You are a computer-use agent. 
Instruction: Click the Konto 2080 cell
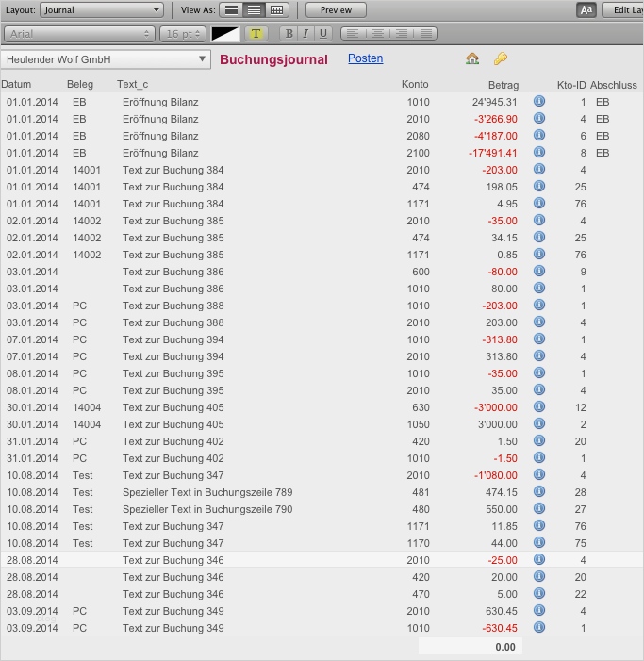click(418, 136)
